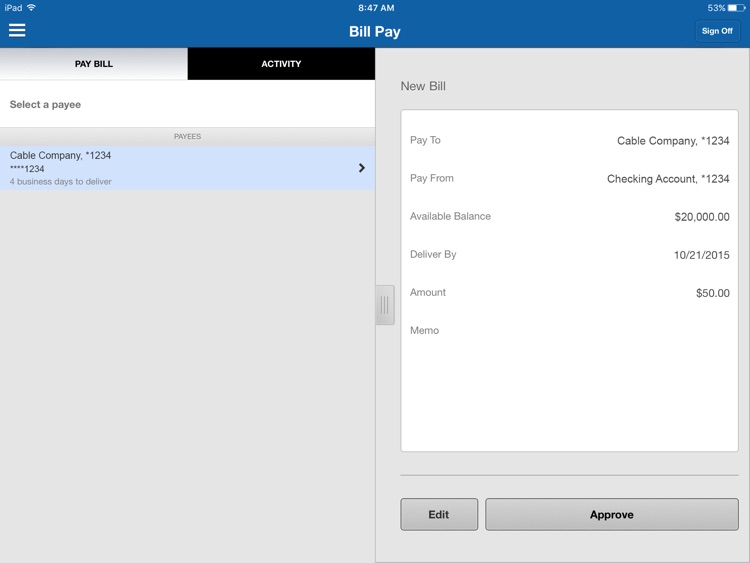Select the Amount $50.00 value
Image resolution: width=750 pixels, height=563 pixels.
coord(712,293)
